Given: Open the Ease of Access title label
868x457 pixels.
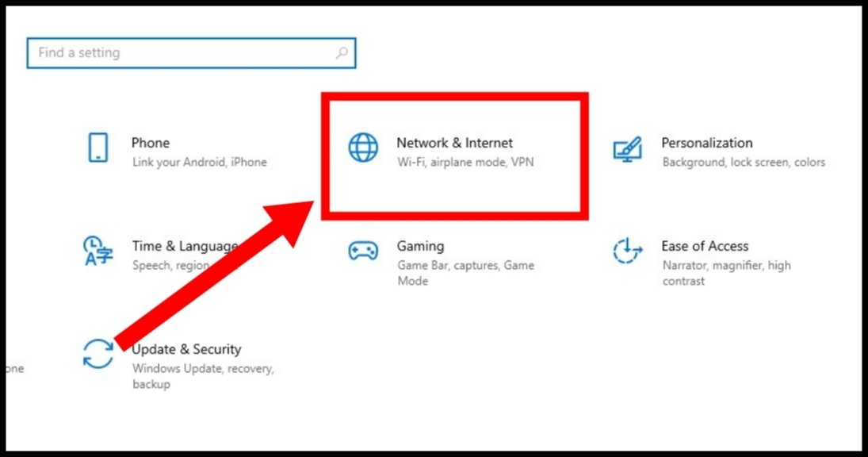Looking at the screenshot, I should pyautogui.click(x=705, y=246).
